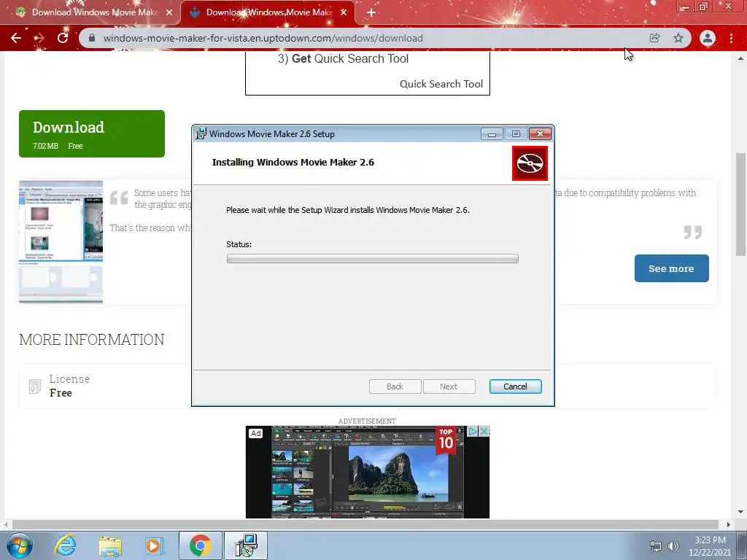The width and height of the screenshot is (747, 560).
Task: Click the scroll down arrow
Action: pos(741,512)
